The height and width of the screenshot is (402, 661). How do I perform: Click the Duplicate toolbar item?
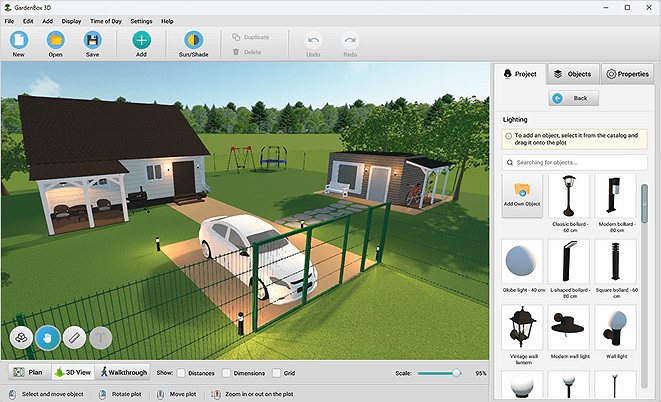(x=251, y=37)
